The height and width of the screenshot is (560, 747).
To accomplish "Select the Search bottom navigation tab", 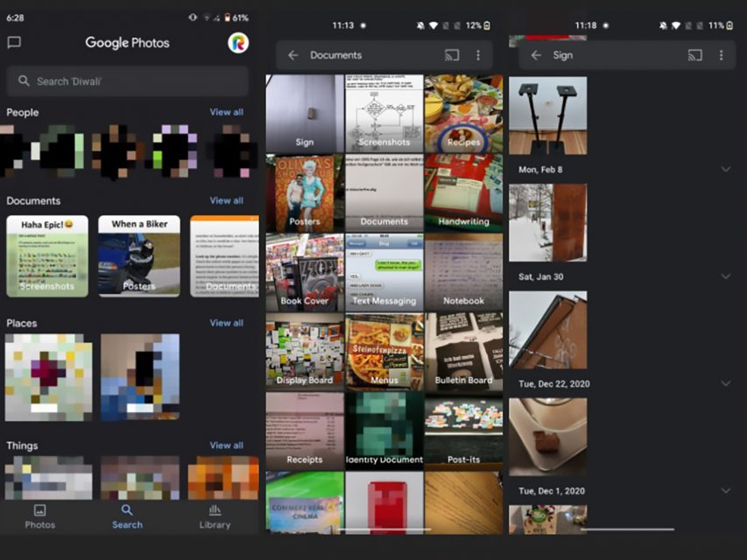I will (127, 516).
